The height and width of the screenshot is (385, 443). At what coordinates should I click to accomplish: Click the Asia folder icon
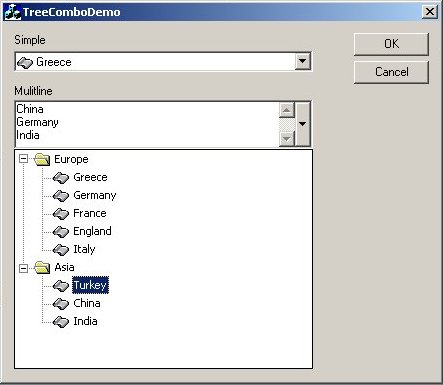click(42, 267)
